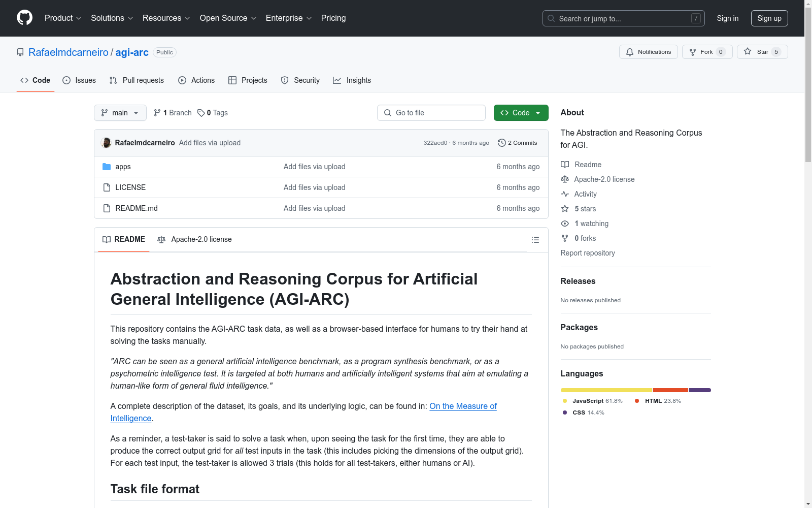812x508 pixels.
Task: Click the LICENSE file icon
Action: pos(107,187)
